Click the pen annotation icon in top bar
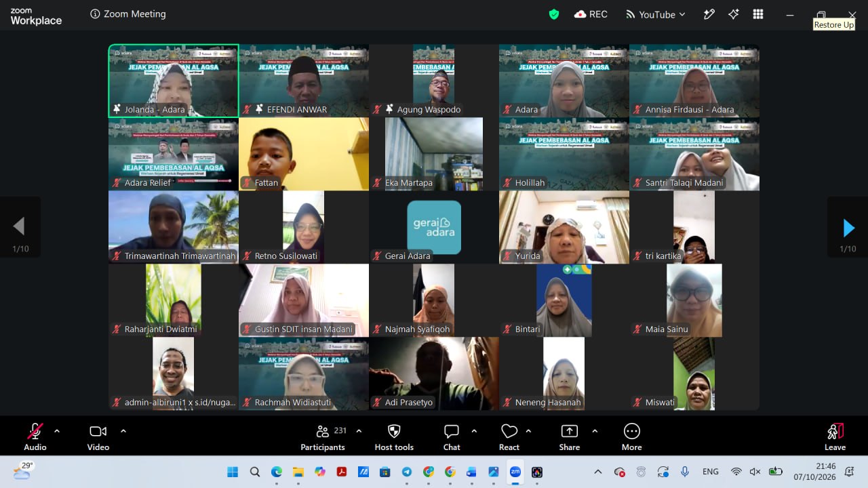 click(x=709, y=14)
